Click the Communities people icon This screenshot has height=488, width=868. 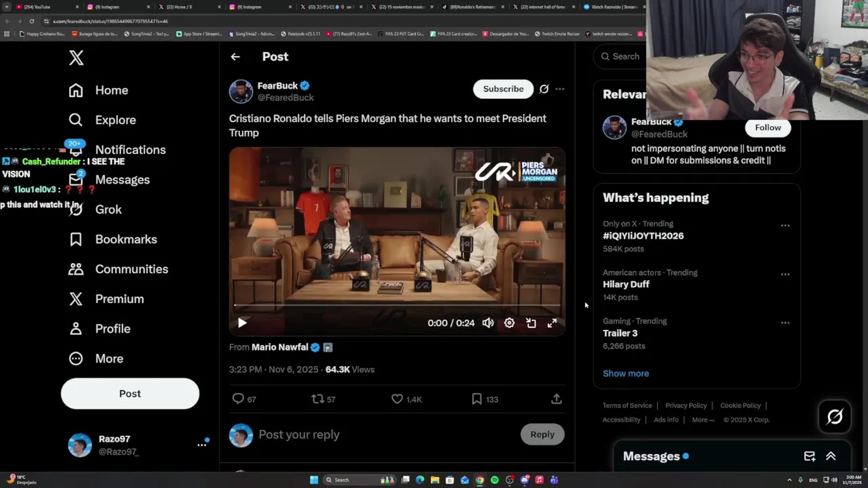pos(76,269)
